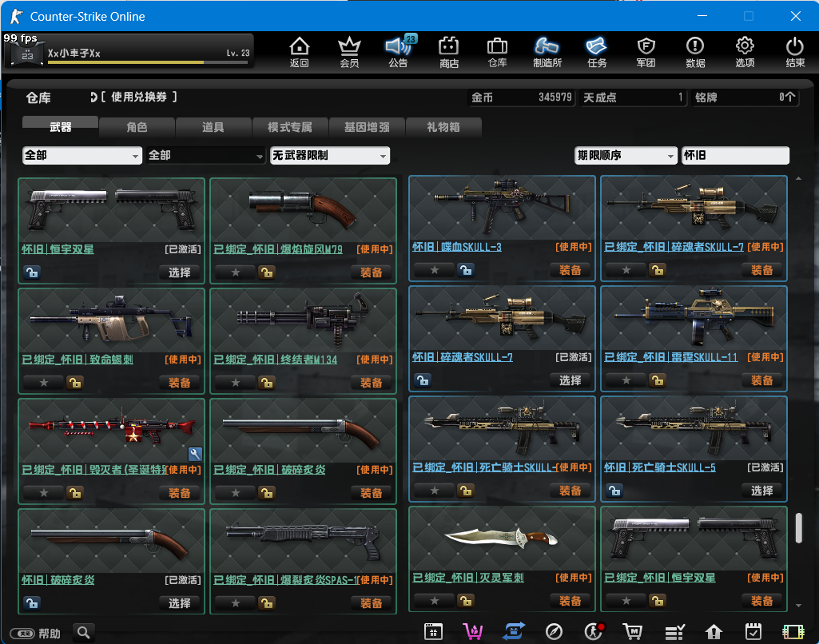Open the 仓库 briefcase icon
Screen dimensions: 819x644
(x=497, y=51)
